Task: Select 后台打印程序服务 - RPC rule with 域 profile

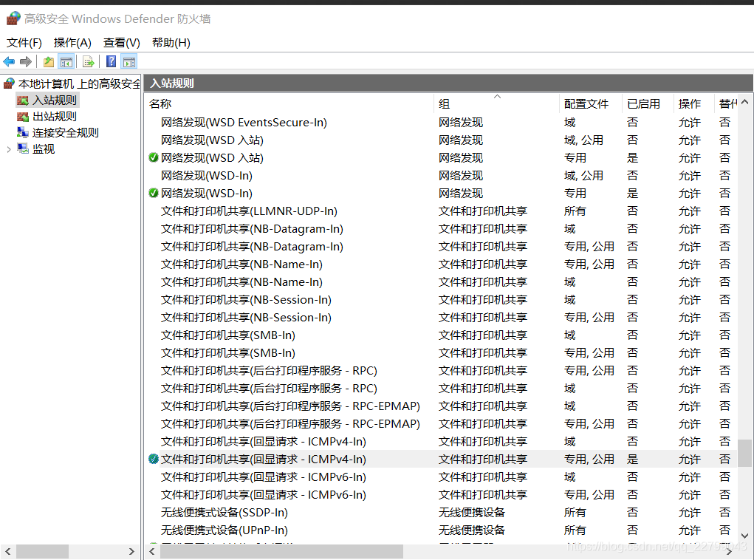Action: (269, 389)
